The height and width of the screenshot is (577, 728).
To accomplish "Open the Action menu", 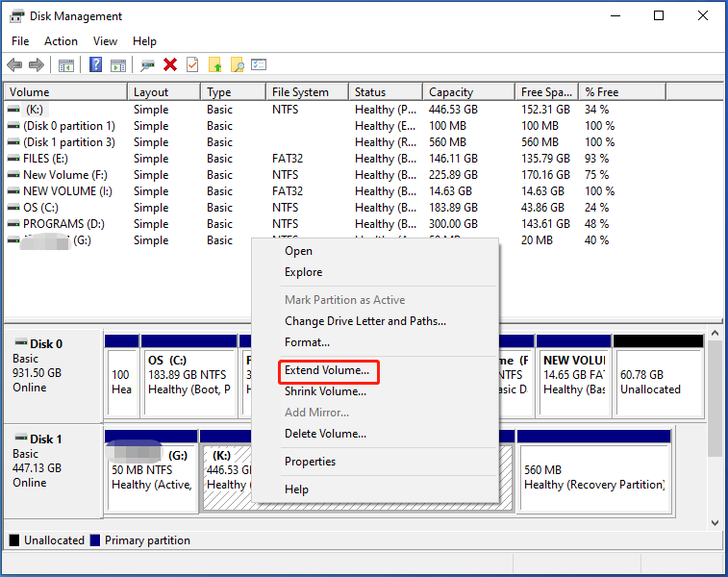I will (x=61, y=41).
